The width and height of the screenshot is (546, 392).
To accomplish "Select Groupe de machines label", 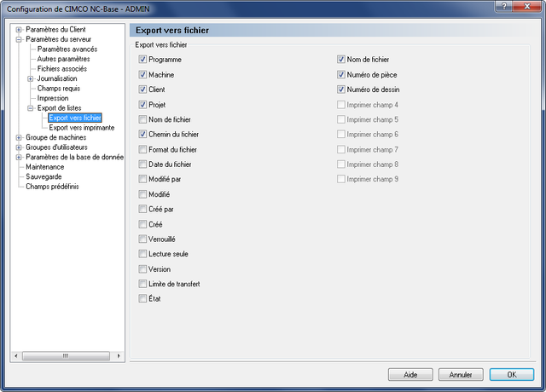I will [x=55, y=137].
